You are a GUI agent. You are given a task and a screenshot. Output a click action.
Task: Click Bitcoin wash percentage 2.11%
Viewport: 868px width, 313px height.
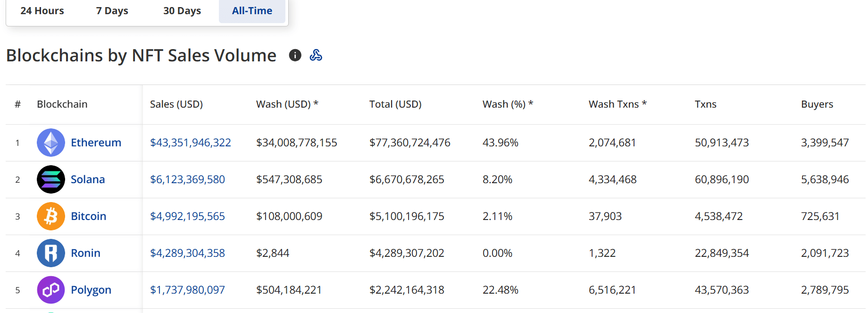pos(497,216)
